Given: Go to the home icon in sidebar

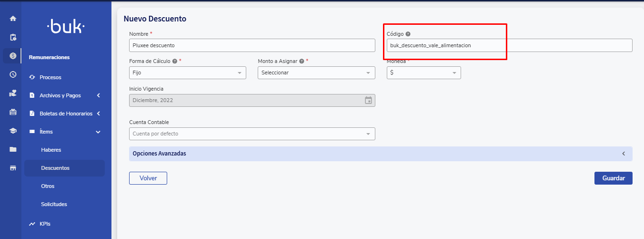Looking at the screenshot, I should [x=13, y=19].
